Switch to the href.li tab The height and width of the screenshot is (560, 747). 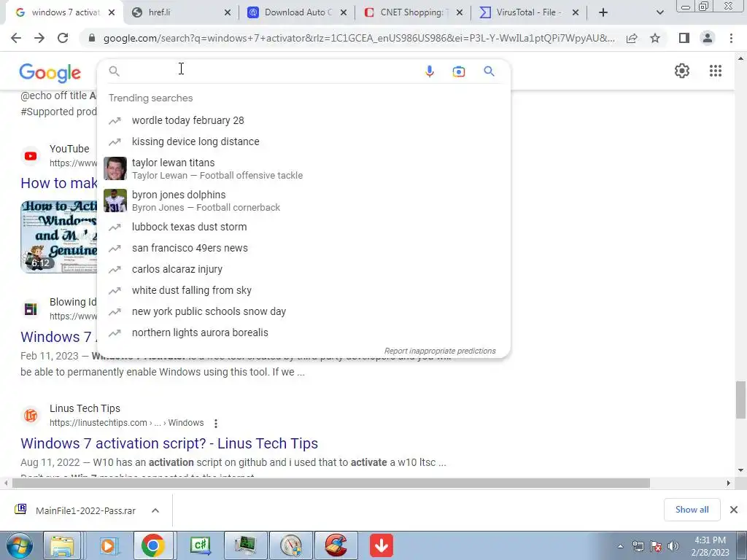[181, 13]
